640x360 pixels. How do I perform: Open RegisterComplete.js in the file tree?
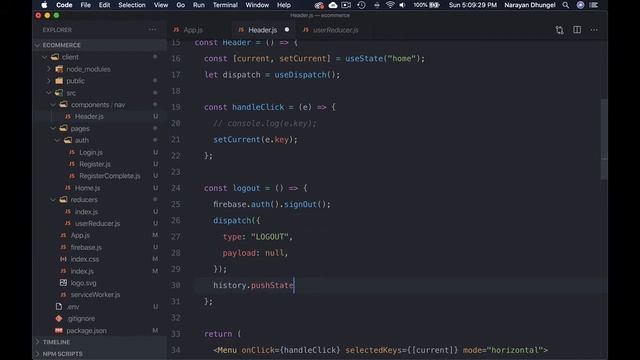tap(109, 176)
